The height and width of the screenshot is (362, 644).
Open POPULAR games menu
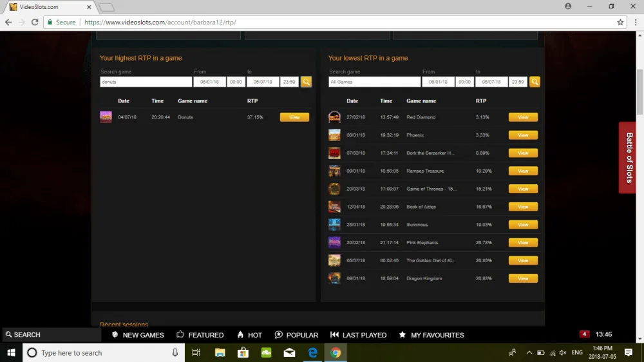pos(296,335)
